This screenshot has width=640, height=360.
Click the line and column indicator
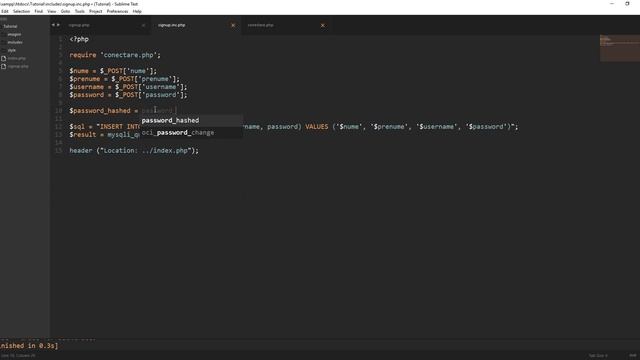tap(18, 356)
